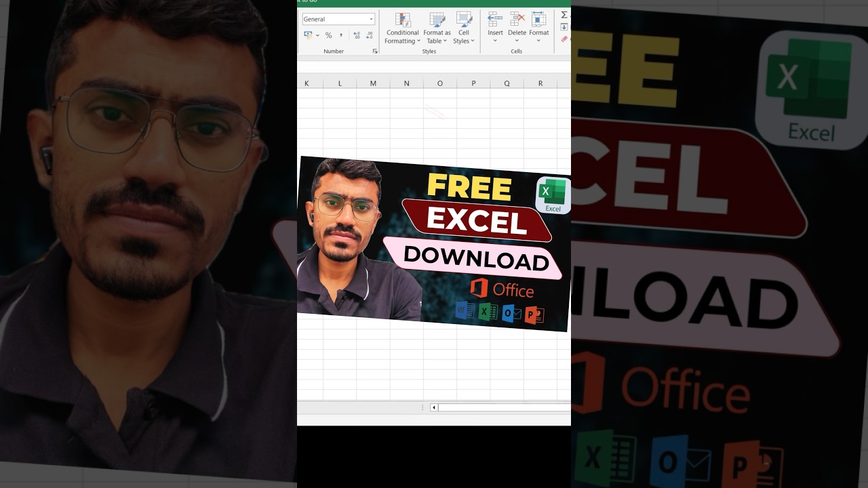Click the Delete cells icon
This screenshot has height=488, width=868.
517,20
